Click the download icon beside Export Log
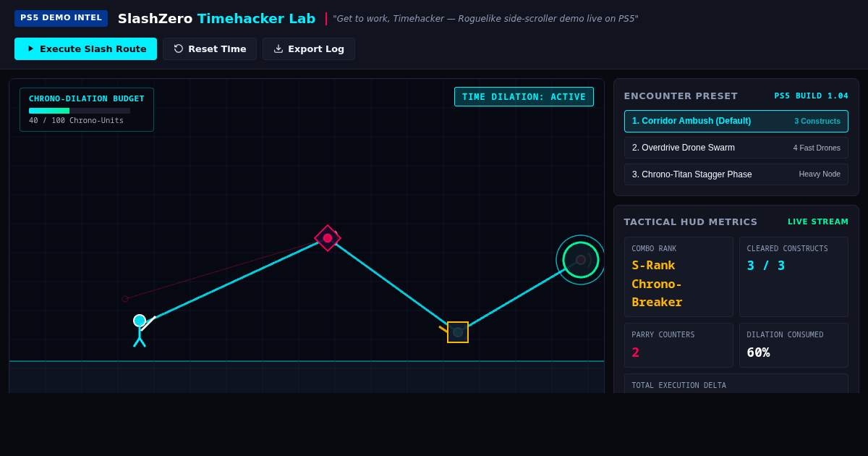 coord(278,48)
